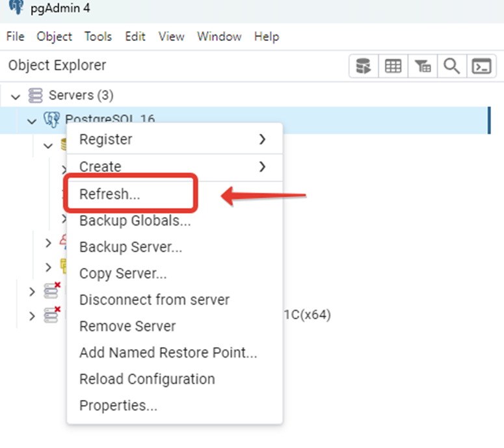The image size is (504, 448).
Task: Open the Help menu
Action: click(x=267, y=36)
